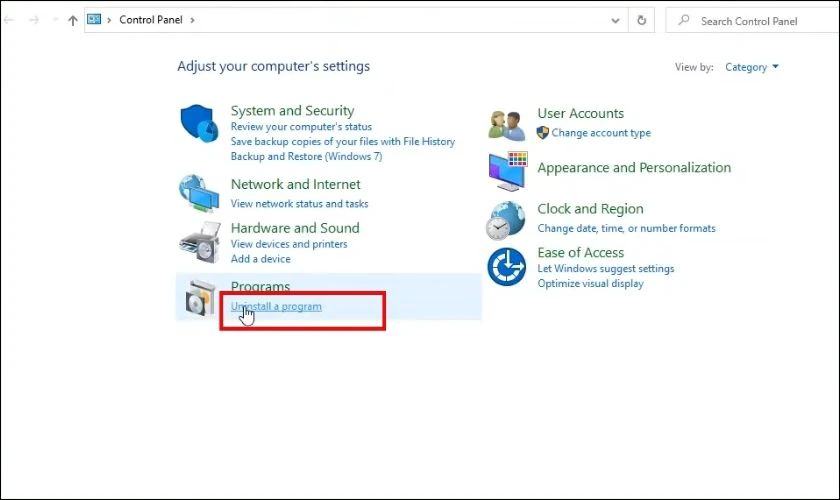Open Review your computer's status
840x500 pixels.
click(301, 126)
